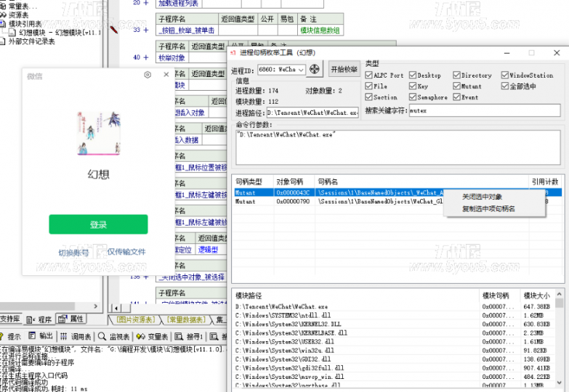Close the WeChat login window
This screenshot has height=392, width=569.
coord(166,74)
